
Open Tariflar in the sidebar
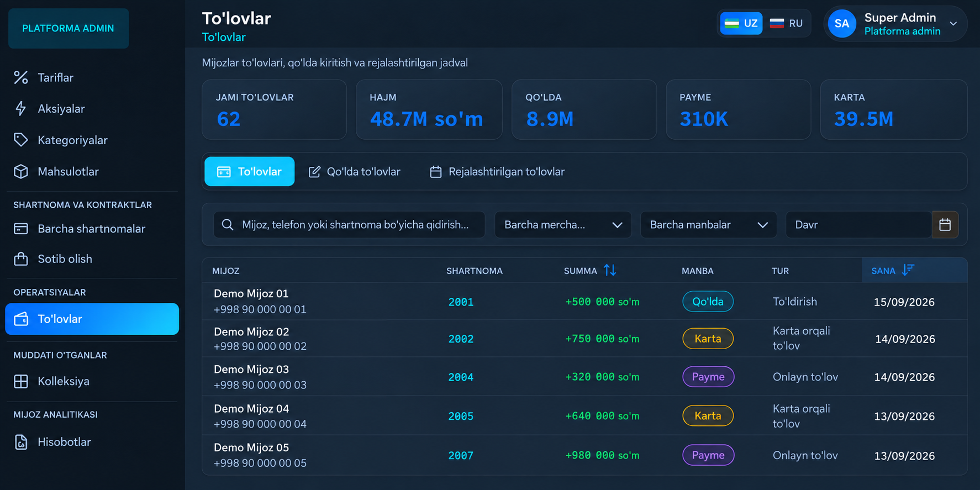tap(92, 78)
